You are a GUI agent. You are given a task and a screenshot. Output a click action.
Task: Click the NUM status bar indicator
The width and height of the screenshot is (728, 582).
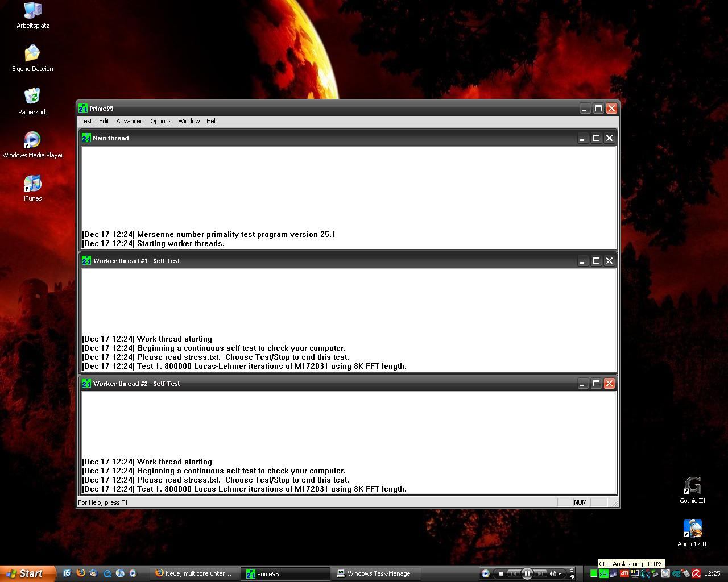coord(580,502)
